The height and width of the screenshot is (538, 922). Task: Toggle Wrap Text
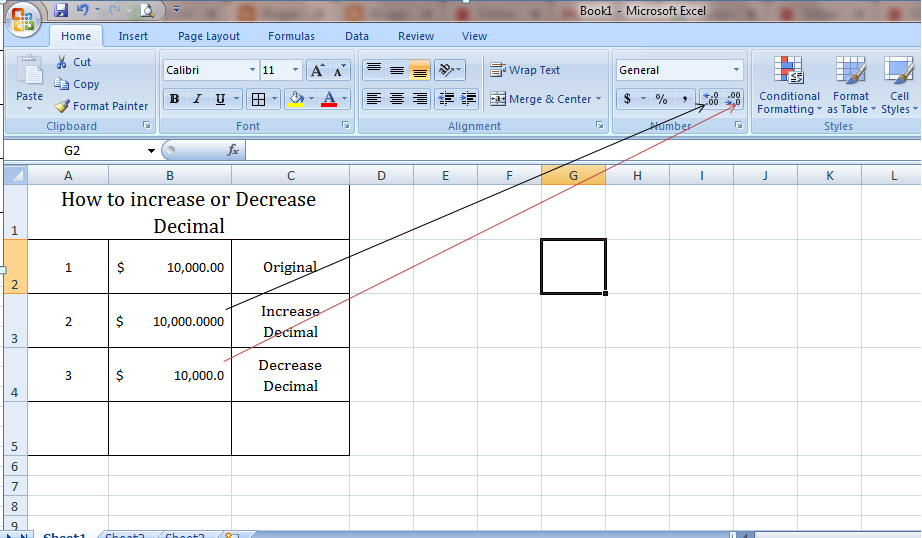click(525, 70)
